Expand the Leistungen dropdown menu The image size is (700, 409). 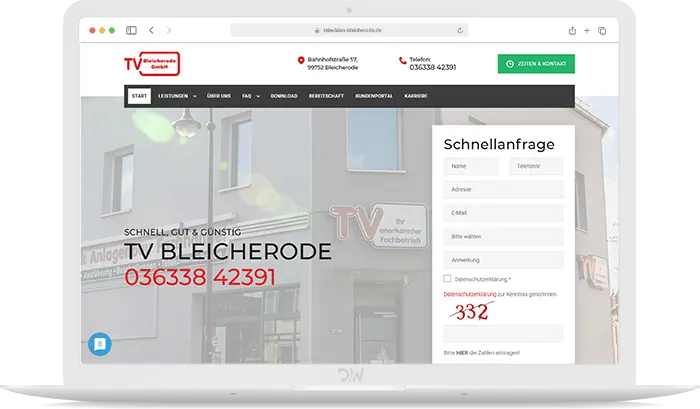[x=177, y=96]
